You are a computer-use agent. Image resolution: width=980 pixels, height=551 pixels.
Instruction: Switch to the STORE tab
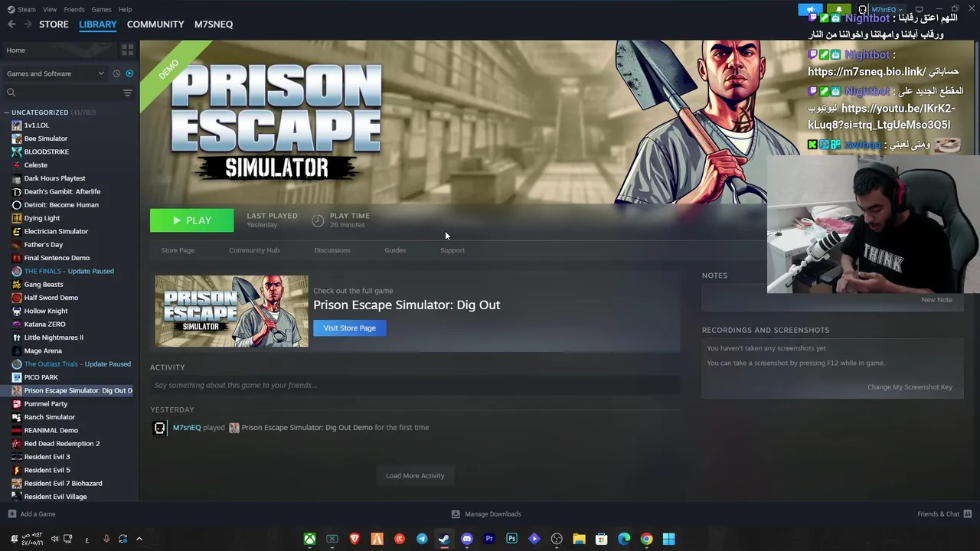point(54,24)
